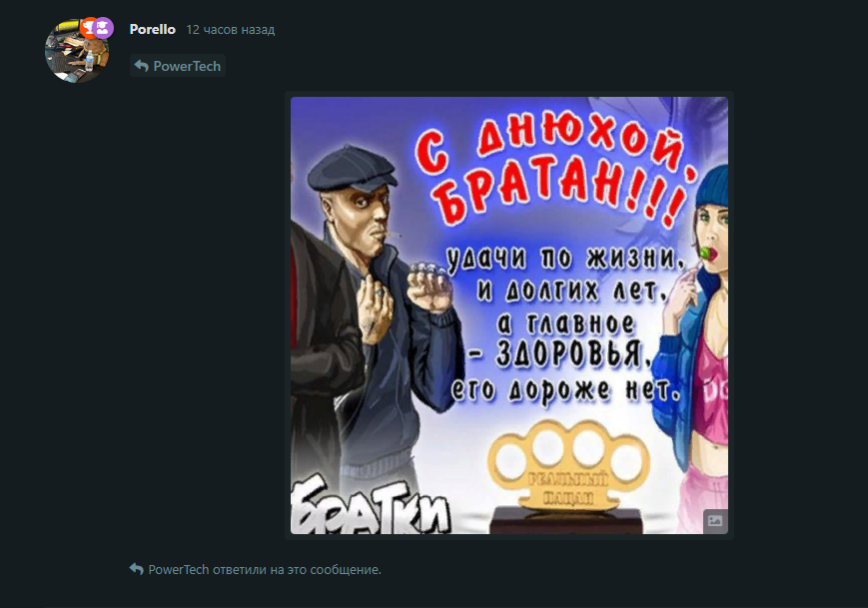
Task: Open the Porello username link
Action: (x=152, y=29)
